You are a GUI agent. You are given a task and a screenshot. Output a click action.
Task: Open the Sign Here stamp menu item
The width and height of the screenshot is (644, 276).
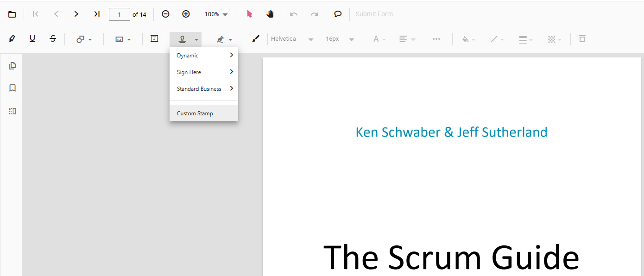204,72
